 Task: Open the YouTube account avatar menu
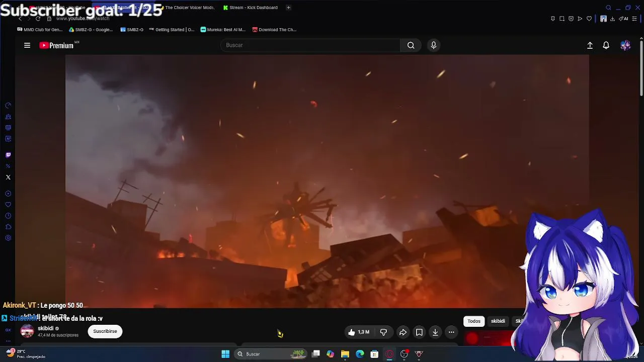click(625, 45)
